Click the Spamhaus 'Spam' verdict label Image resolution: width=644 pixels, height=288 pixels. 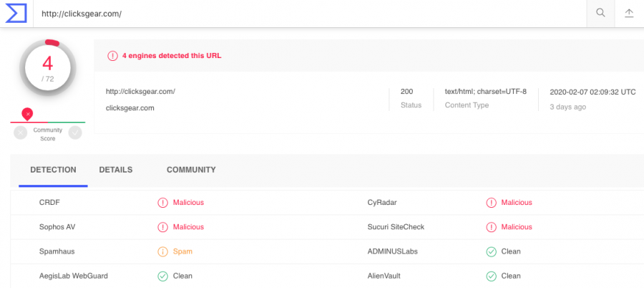[x=182, y=251]
